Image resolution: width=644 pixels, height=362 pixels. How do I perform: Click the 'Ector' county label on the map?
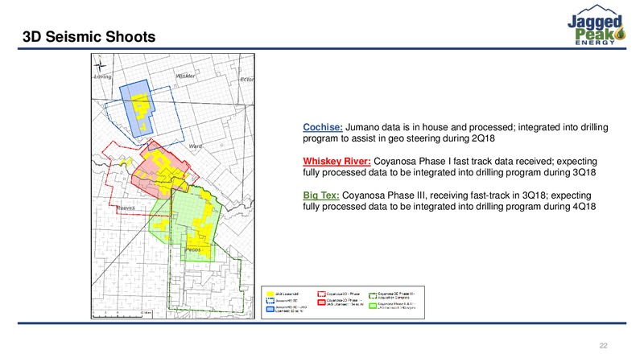[x=247, y=79]
